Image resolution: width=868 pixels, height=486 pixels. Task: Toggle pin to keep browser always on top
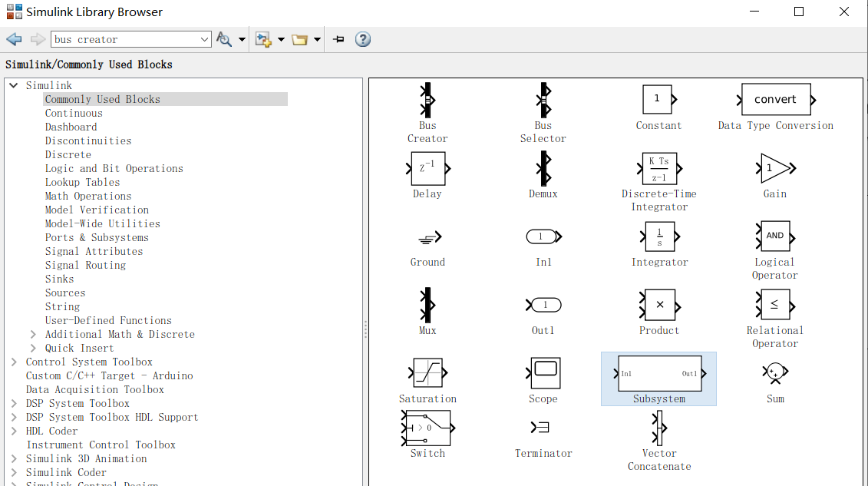(338, 38)
